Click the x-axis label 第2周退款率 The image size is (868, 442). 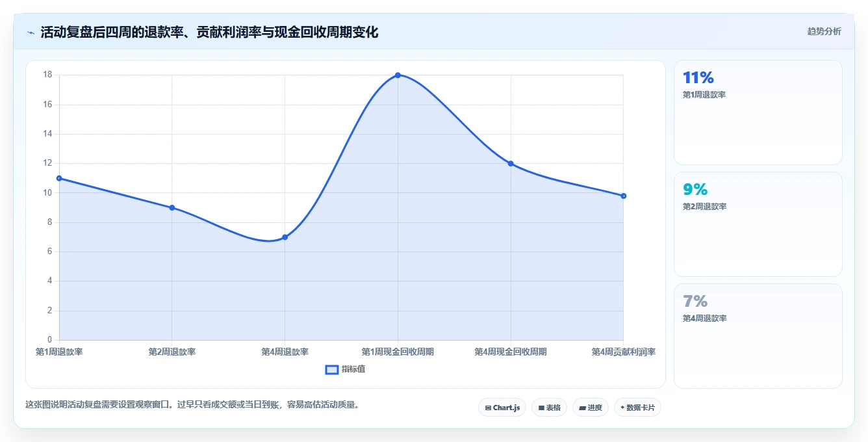click(x=172, y=352)
